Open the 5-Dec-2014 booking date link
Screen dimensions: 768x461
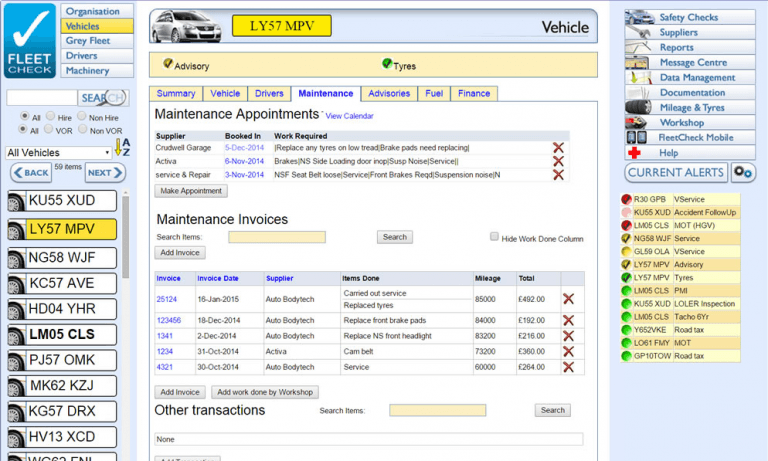(244, 147)
